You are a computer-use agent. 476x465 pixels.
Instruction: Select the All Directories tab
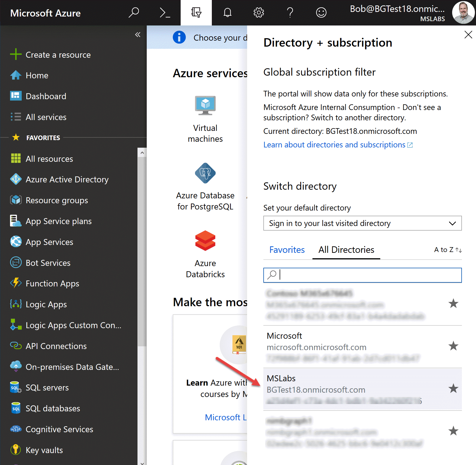346,250
